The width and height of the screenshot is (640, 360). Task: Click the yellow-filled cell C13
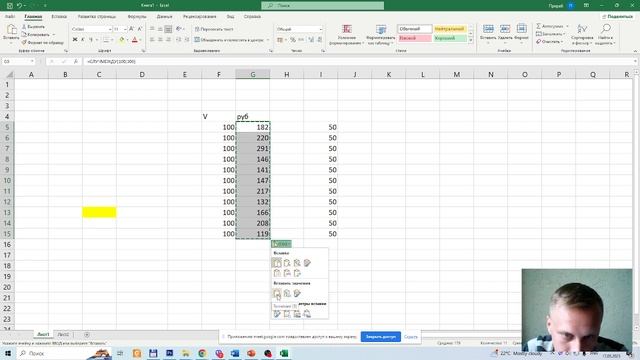pos(99,212)
